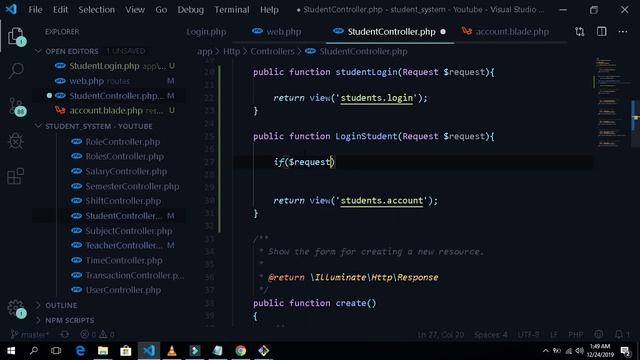Open the Explorer view in activity bar

point(16,37)
